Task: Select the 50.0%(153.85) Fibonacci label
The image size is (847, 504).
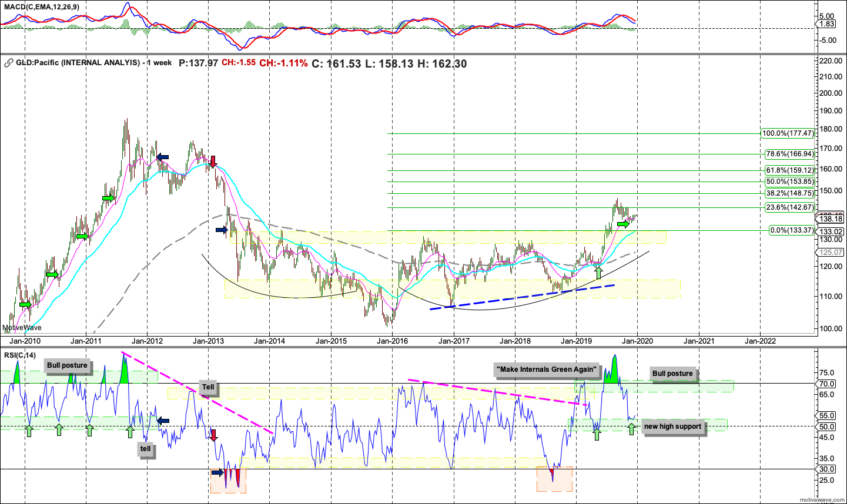Action: point(790,182)
